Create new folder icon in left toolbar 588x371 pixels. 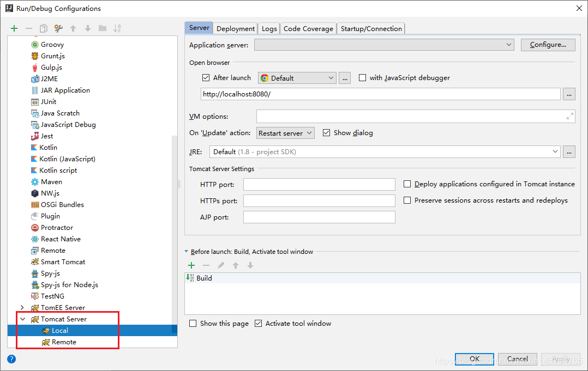click(x=103, y=28)
